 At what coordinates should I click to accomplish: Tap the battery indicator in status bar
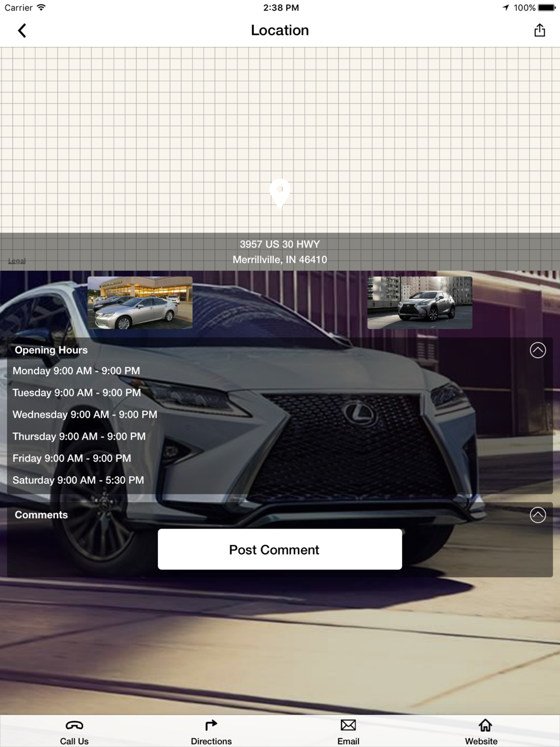547,8
